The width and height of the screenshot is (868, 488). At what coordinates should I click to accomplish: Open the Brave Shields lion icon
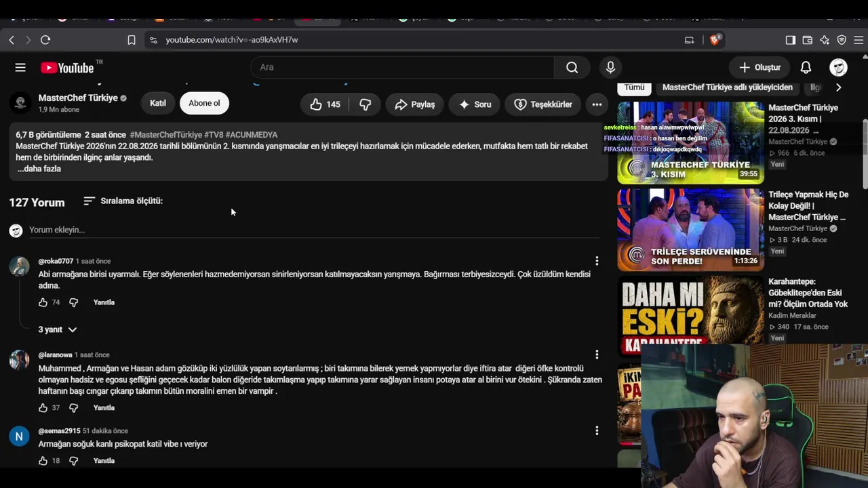pos(714,40)
